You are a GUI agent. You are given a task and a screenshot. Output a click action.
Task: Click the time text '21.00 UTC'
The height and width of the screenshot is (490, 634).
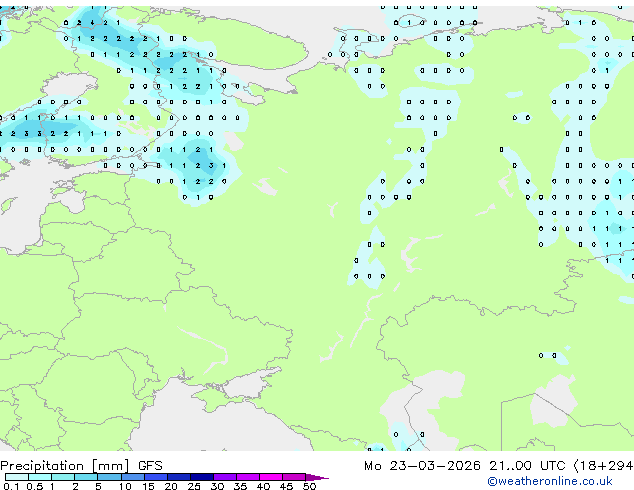click(x=527, y=466)
